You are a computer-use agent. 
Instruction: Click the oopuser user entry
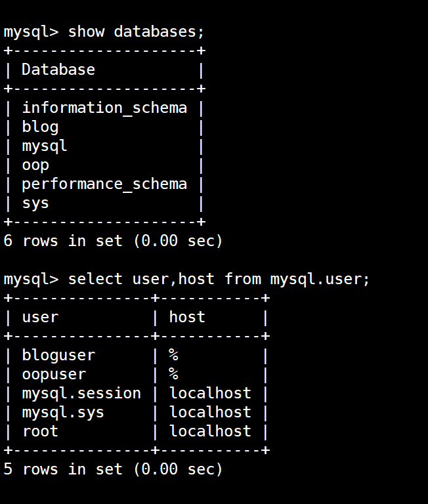(x=54, y=374)
